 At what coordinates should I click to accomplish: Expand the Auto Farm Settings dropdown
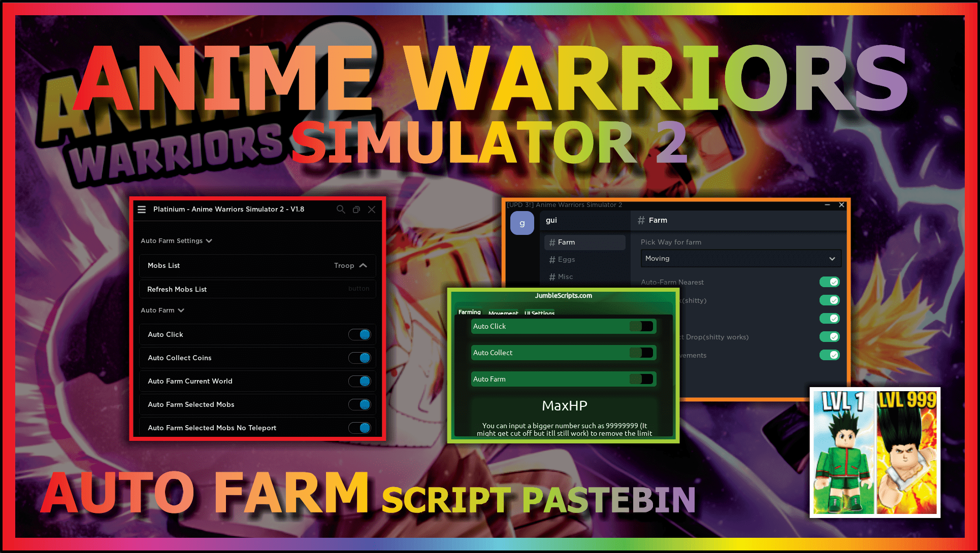(x=178, y=241)
